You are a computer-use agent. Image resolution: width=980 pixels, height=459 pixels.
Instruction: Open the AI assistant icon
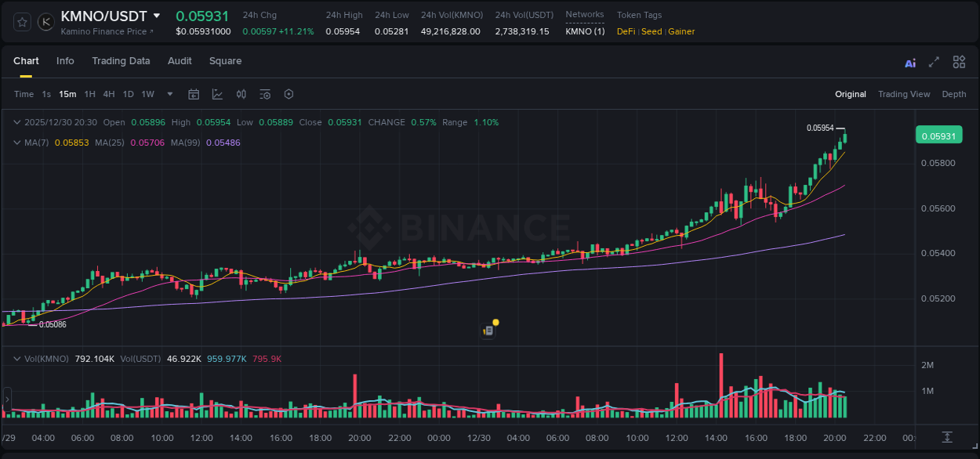910,62
